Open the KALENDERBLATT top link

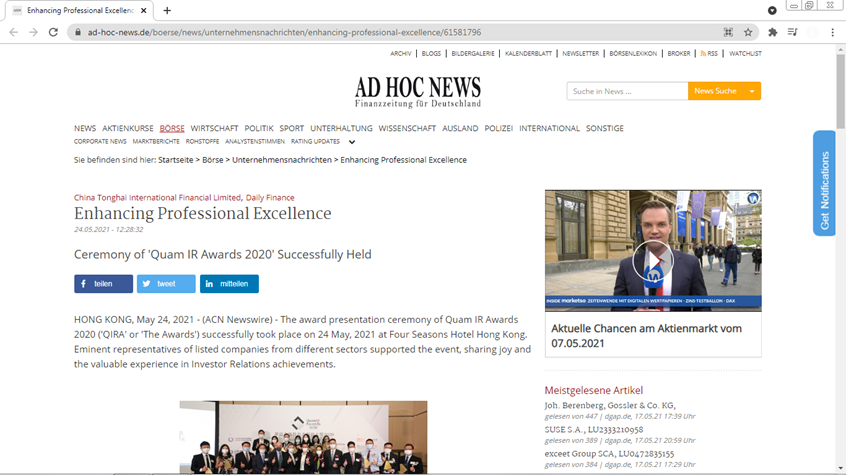(x=528, y=53)
